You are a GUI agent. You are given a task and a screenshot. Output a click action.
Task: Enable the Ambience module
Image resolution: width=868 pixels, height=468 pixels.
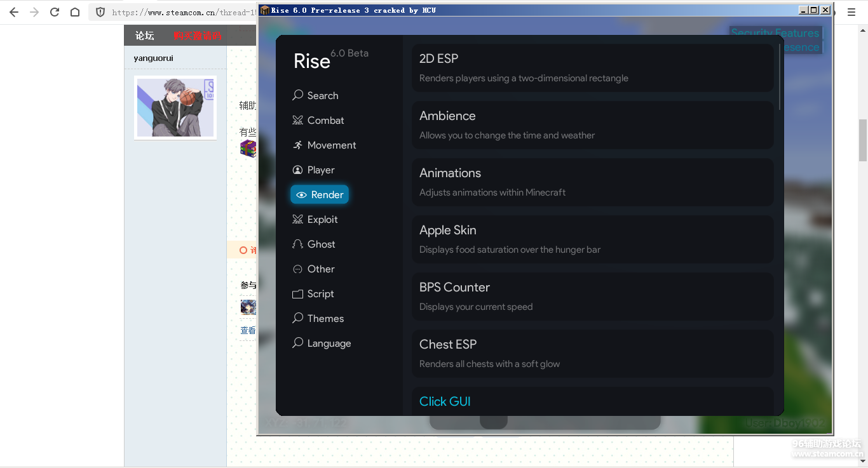(x=592, y=124)
